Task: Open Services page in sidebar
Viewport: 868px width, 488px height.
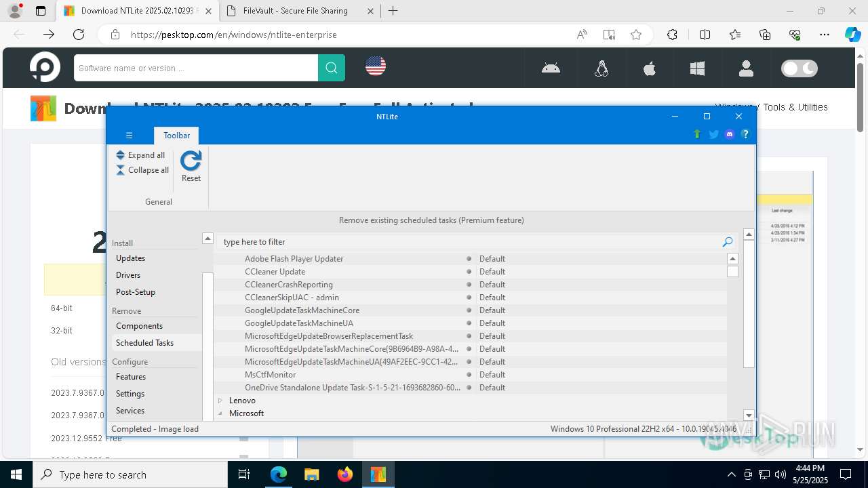Action: tap(156, 411)
